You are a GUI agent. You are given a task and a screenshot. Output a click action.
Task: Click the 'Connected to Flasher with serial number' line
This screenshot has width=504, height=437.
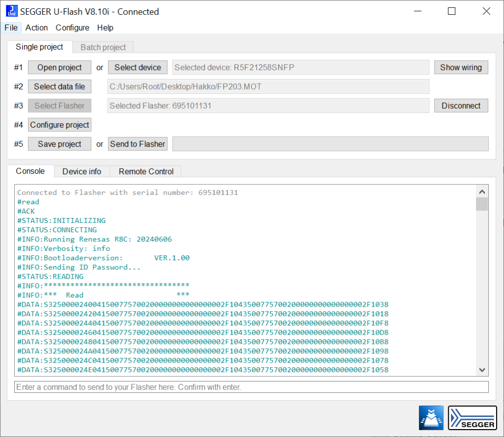point(127,192)
